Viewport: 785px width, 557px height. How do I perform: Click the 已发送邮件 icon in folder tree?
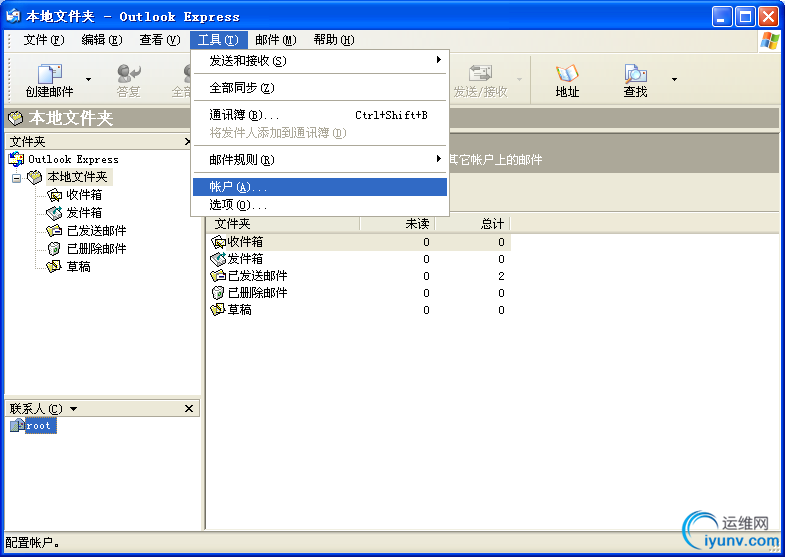point(54,231)
